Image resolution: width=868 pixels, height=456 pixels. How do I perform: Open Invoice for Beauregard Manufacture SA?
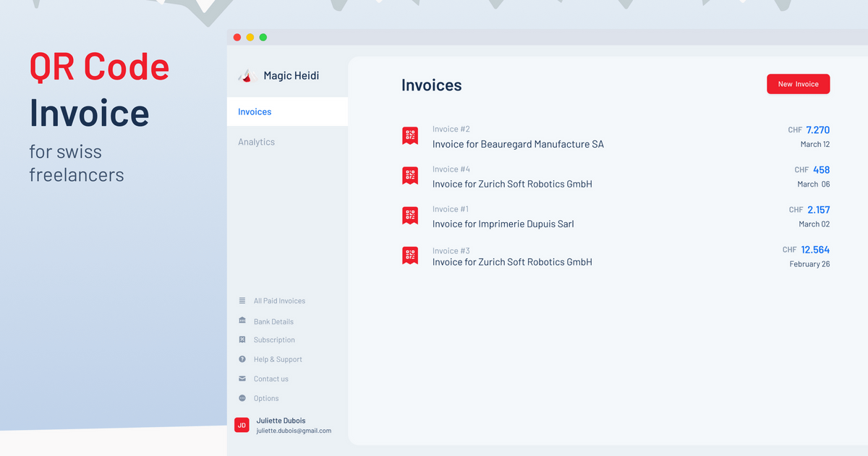pos(518,144)
